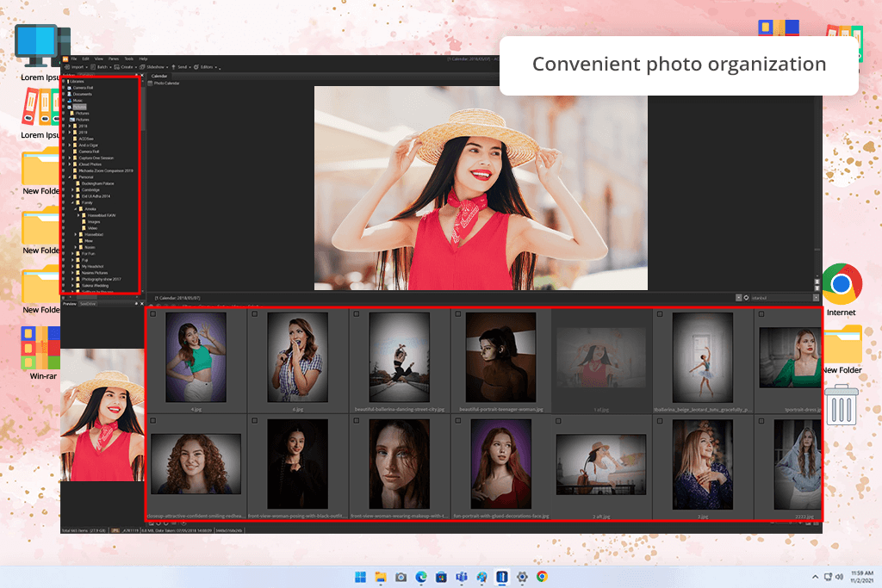Open the File menu
The height and width of the screenshot is (588, 882).
[74, 59]
